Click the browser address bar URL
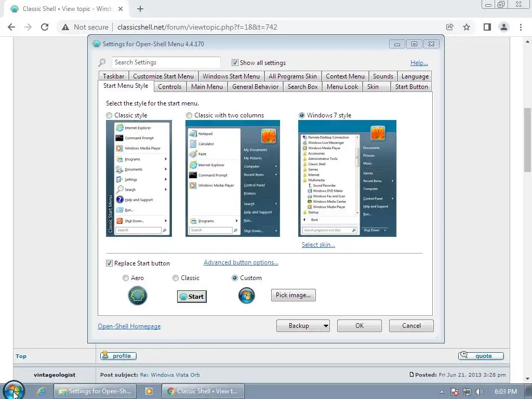532x399 pixels. click(197, 27)
